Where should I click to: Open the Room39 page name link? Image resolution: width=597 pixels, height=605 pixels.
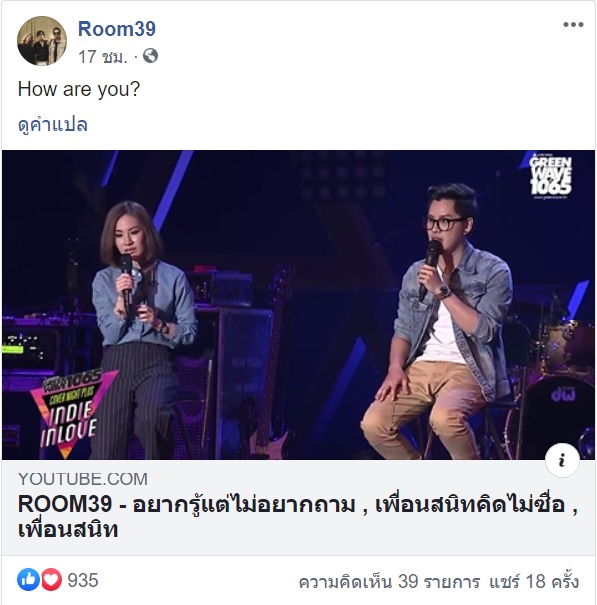[x=117, y=29]
